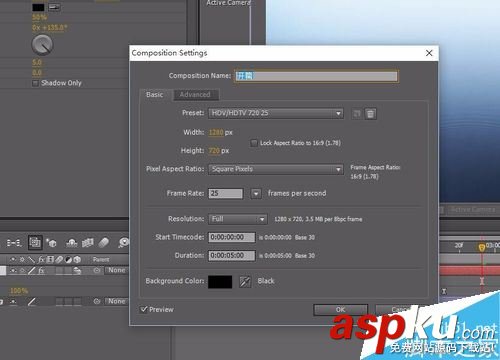Toggle shy switch on first layer
This screenshot has height=360, width=500.
pyautogui.click(x=13, y=270)
